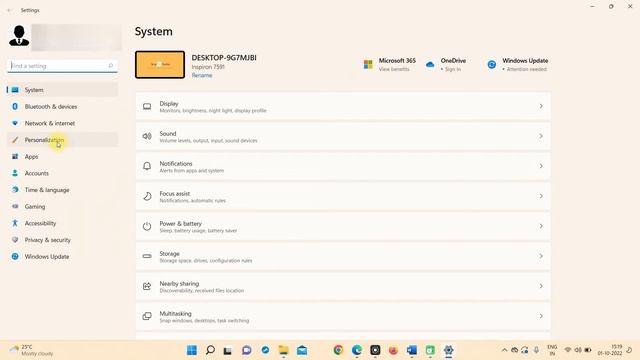Click the Power & battery icon
This screenshot has height=360, width=640.
tap(147, 226)
